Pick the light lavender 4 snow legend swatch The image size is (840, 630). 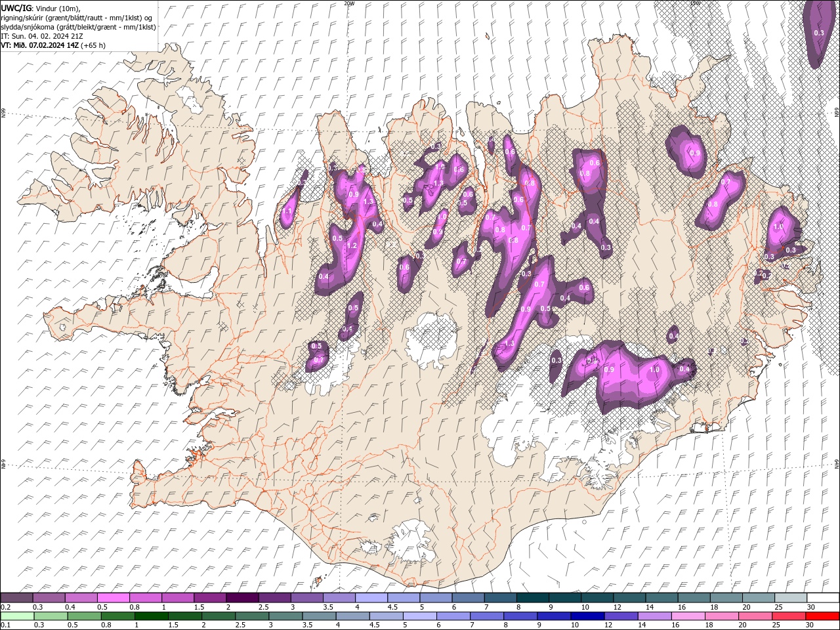click(x=371, y=598)
